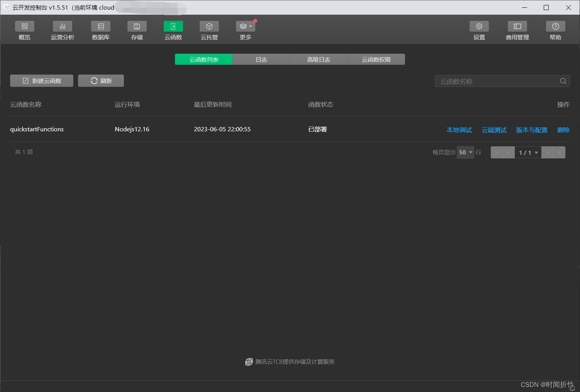580x392 pixels.
Task: Maximize the 云开发控制台 window
Action: pyautogui.click(x=546, y=7)
